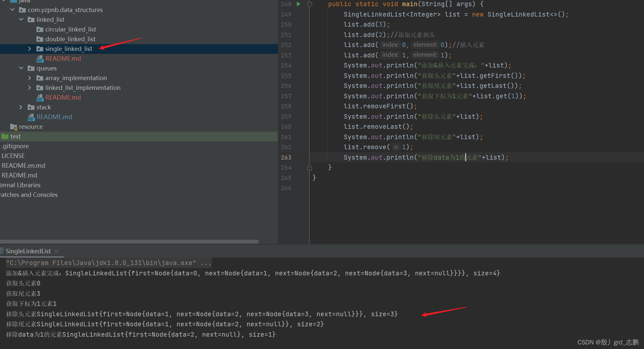Image resolution: width=644 pixels, height=349 pixels.
Task: Click the '获取头元素0' console output line
Action: [x=23, y=283]
